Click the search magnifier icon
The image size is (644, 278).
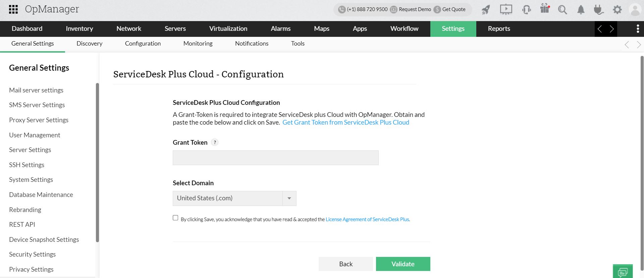pyautogui.click(x=562, y=10)
